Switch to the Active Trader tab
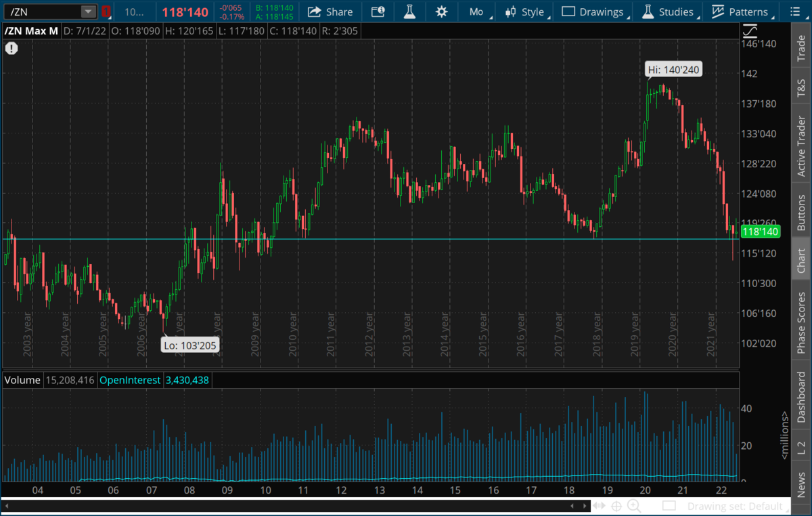The width and height of the screenshot is (812, 516). click(801, 147)
